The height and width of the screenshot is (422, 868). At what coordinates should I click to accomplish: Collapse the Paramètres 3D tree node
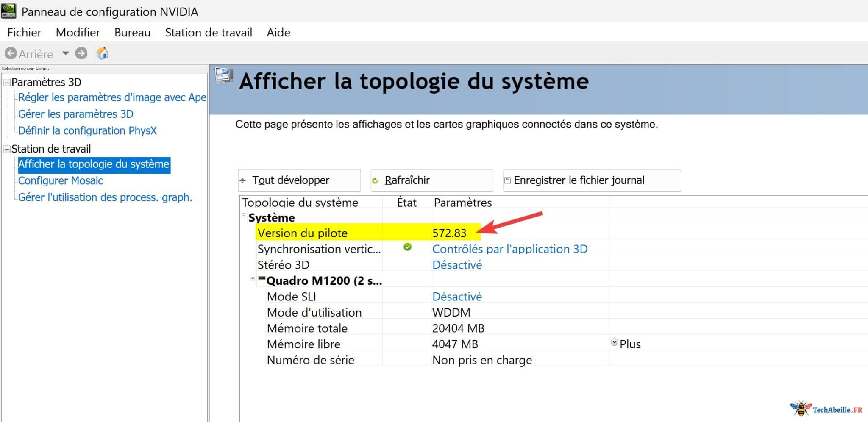(x=7, y=83)
